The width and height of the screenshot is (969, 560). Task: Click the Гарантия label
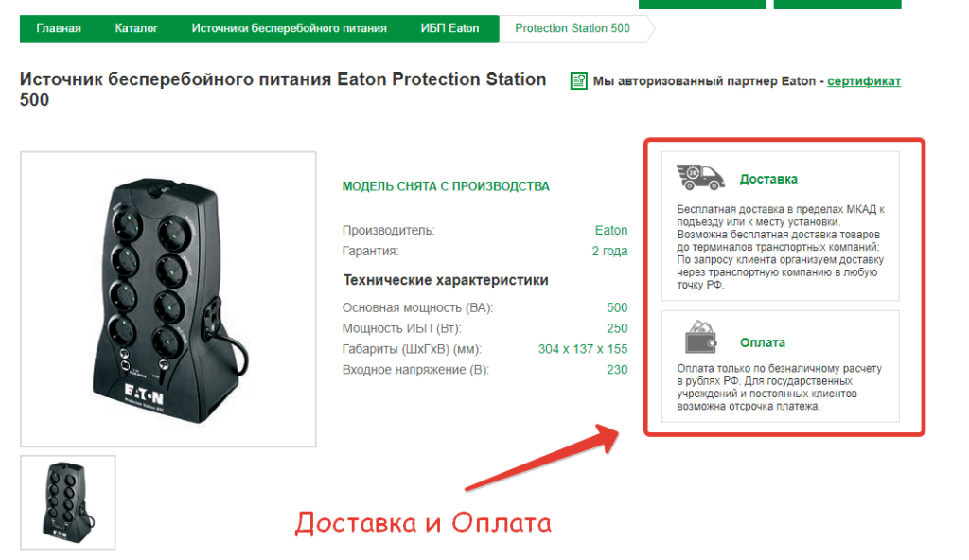pos(371,251)
